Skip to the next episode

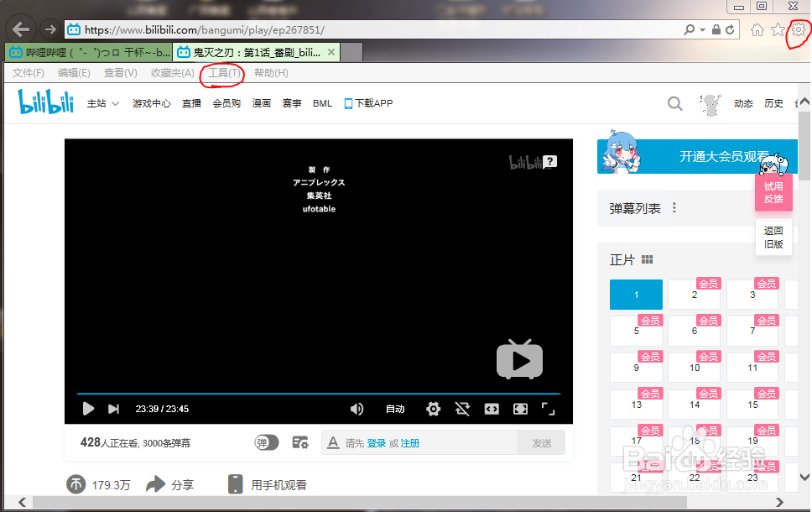click(113, 409)
